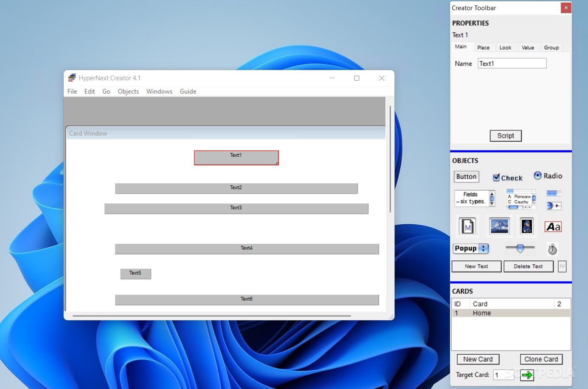Open the Script editor button
Screen dimensions: 588x389
506,135
